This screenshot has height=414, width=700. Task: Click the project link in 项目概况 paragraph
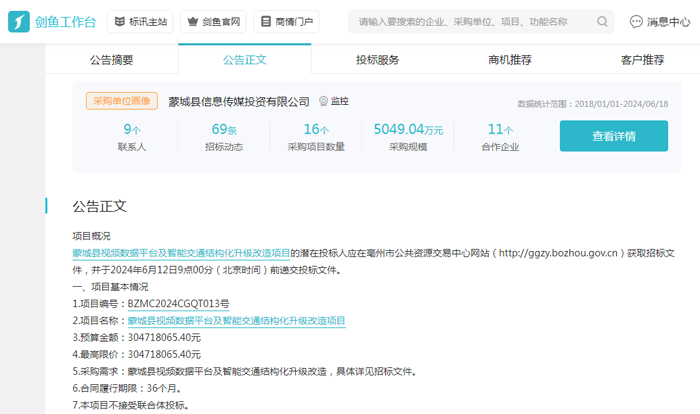(x=181, y=253)
